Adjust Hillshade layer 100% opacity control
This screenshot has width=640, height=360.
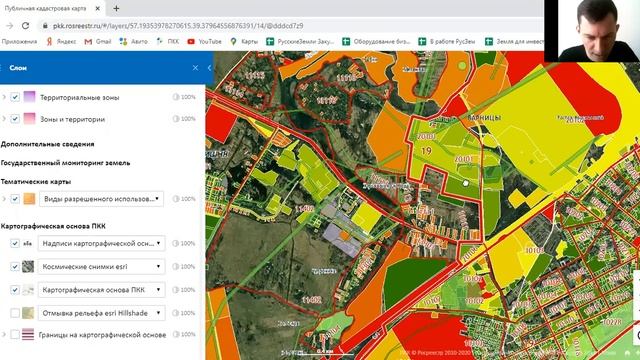(x=184, y=313)
